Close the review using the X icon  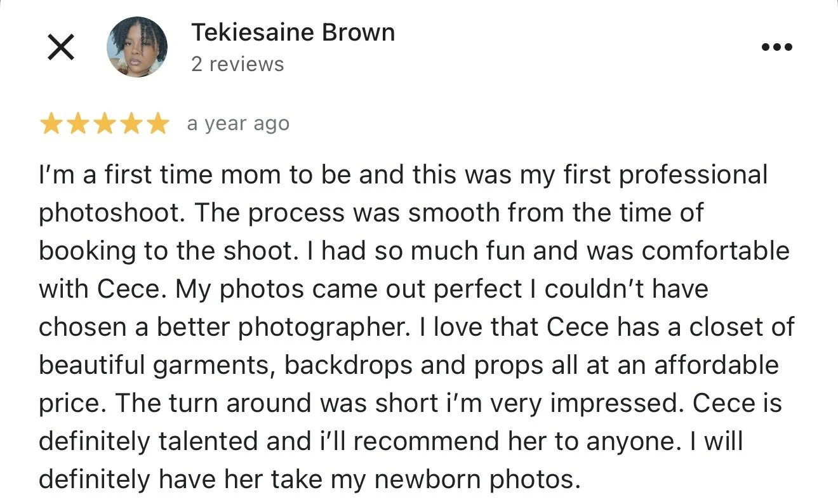tap(61, 48)
